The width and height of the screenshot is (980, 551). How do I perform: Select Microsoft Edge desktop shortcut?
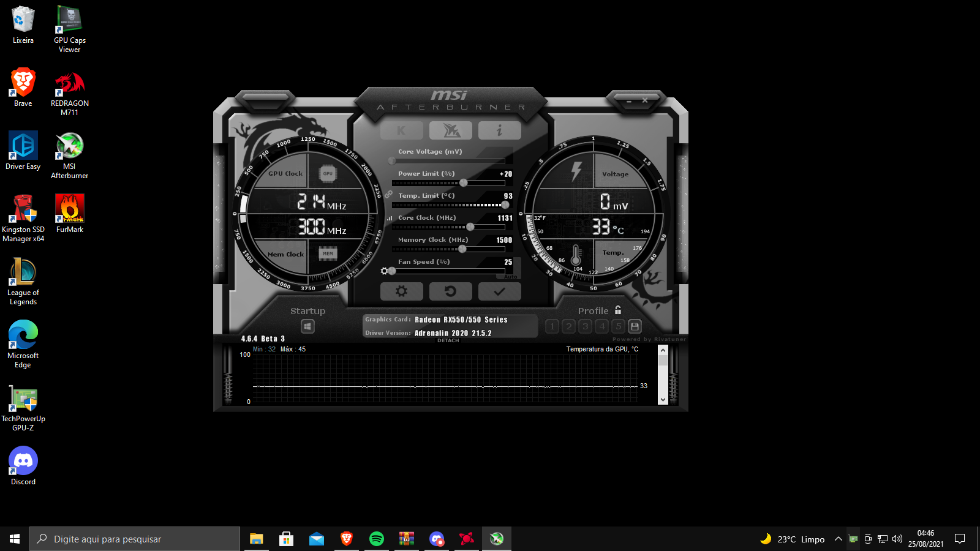[23, 345]
